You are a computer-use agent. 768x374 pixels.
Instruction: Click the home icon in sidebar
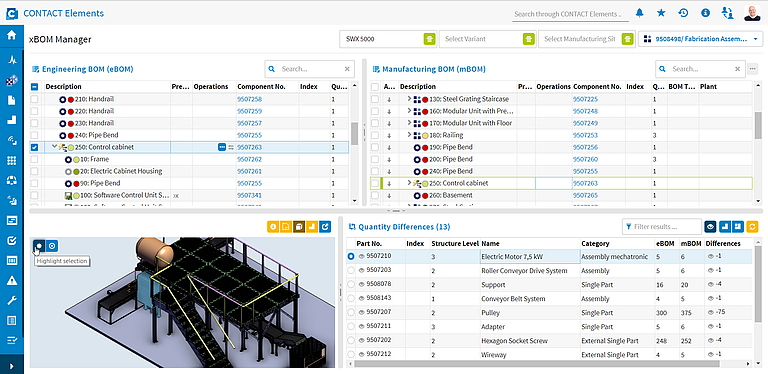[12, 35]
